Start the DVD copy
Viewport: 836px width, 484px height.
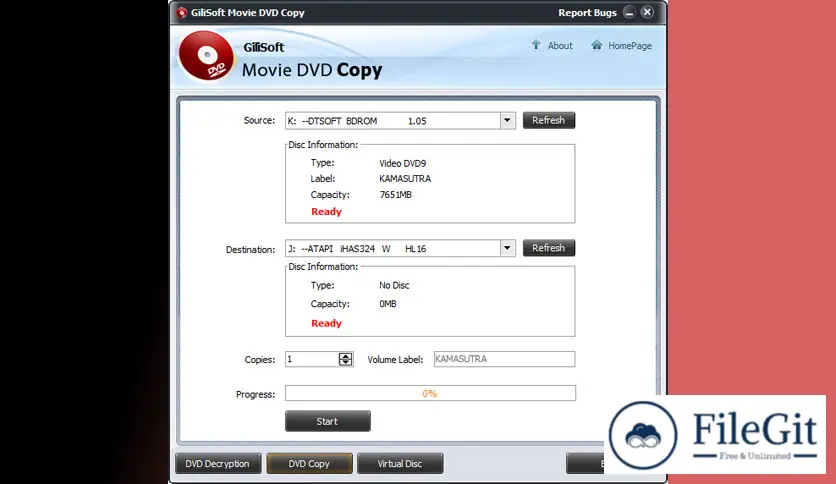327,421
